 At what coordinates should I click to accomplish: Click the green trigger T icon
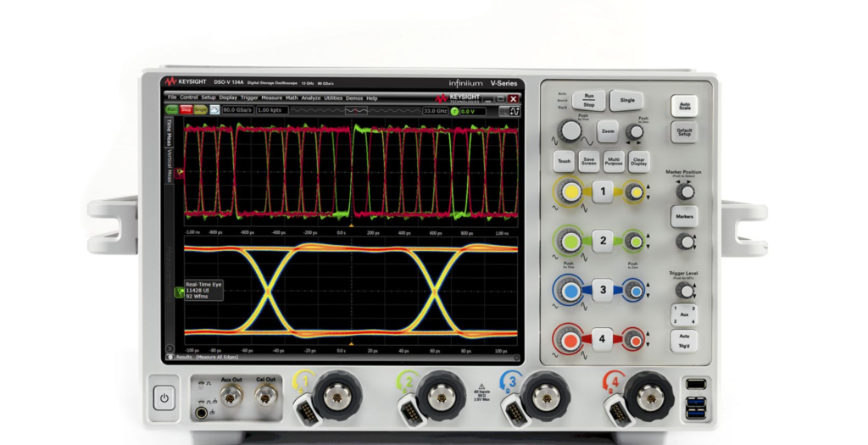[x=454, y=110]
